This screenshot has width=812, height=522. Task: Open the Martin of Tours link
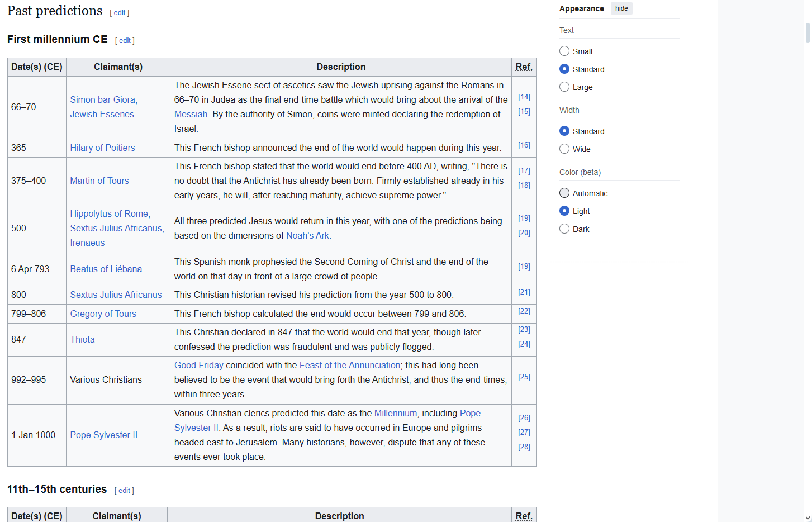(x=99, y=181)
